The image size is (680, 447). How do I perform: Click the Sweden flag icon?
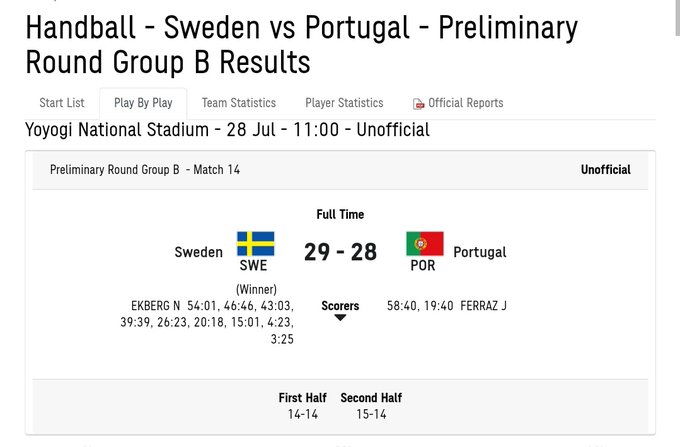255,244
